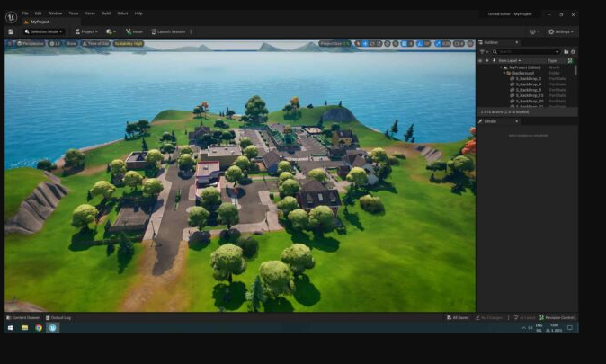Click the Revision Control status button
The width and height of the screenshot is (606, 364).
point(557,317)
